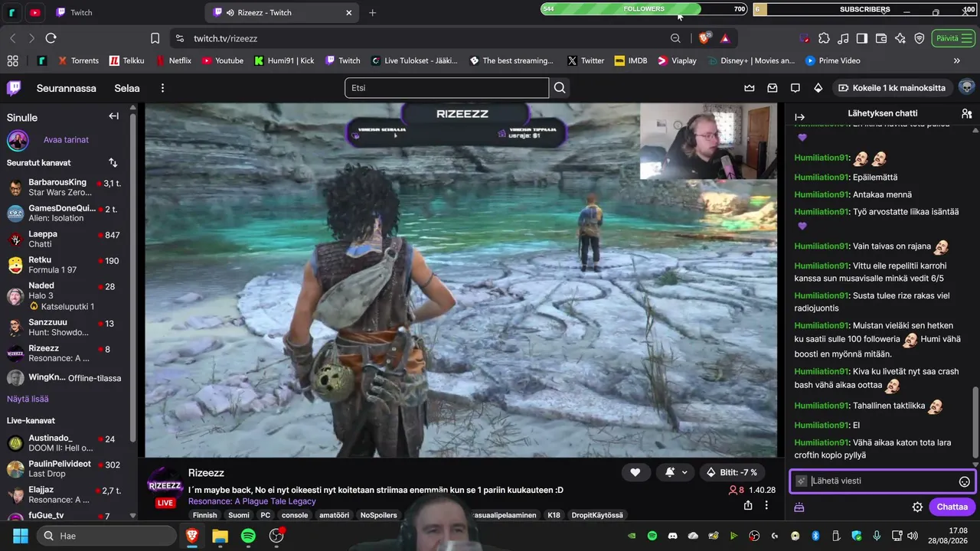Viewport: 980px width, 551px height.
Task: Open media control music note icon
Action: tap(843, 38)
